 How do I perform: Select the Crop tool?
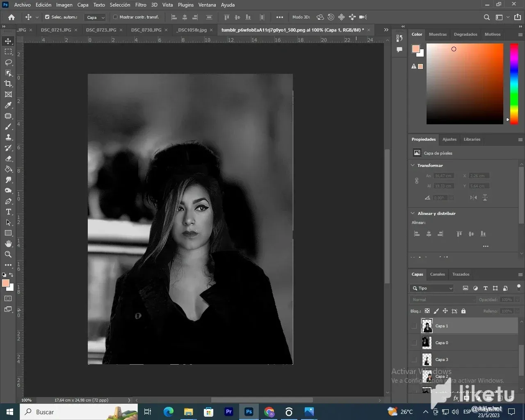[8, 84]
